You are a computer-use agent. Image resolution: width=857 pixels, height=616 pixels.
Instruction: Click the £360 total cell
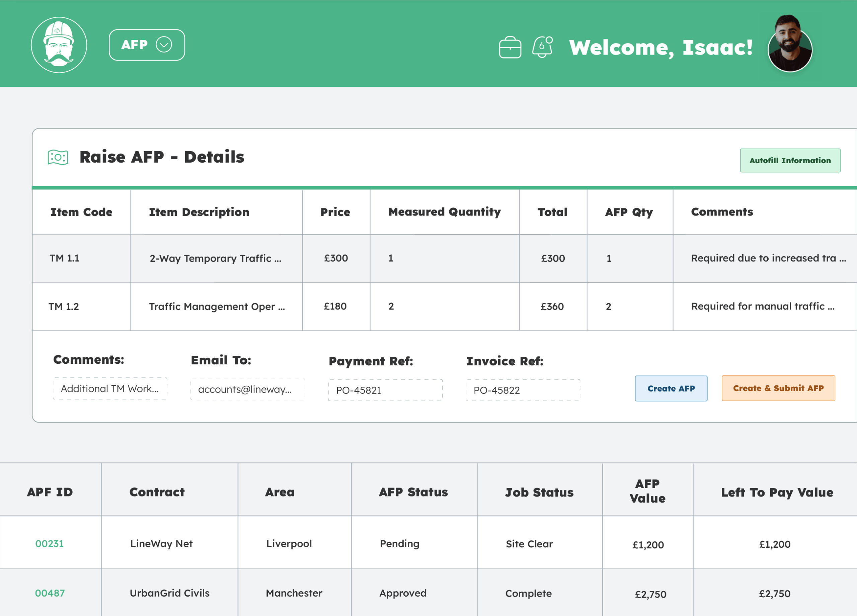click(x=553, y=307)
